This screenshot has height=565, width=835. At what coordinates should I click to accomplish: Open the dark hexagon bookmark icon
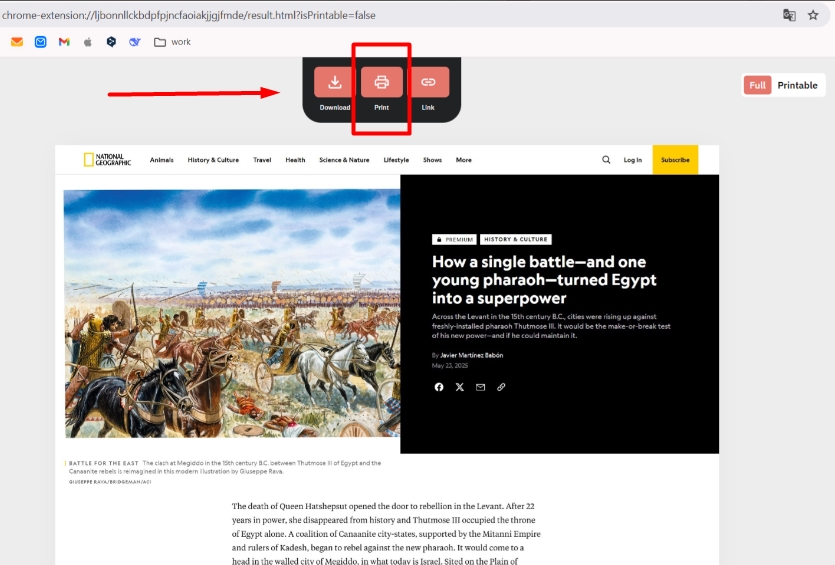111,42
